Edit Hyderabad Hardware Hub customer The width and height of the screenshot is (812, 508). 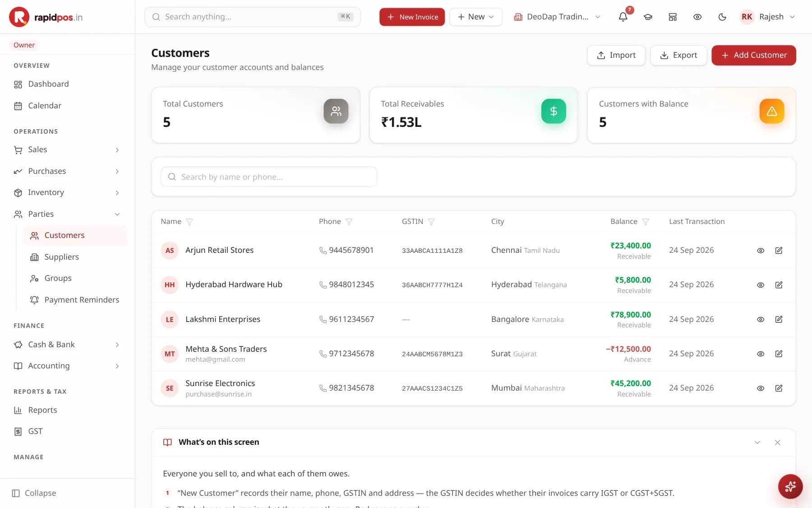[779, 285]
